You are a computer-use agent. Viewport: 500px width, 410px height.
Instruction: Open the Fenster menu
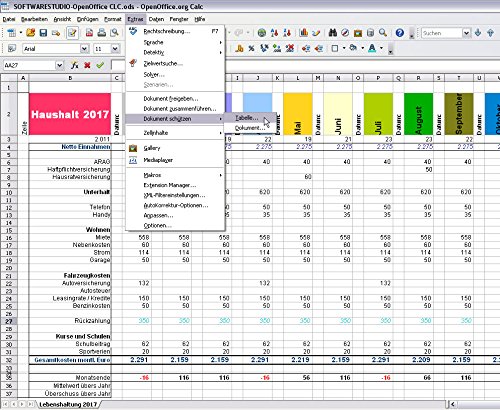tap(179, 19)
